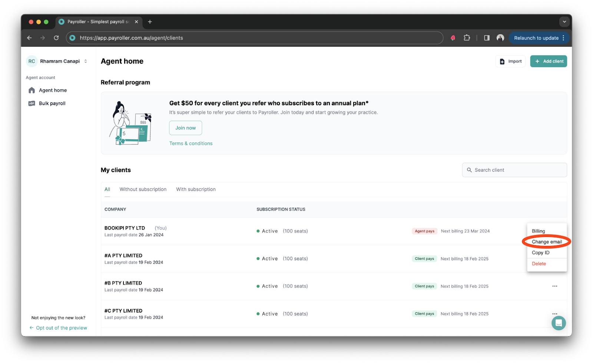Click Client pays badge for #A PTY LIMITED
Viewport: 593px width, 364px height.
coord(424,259)
